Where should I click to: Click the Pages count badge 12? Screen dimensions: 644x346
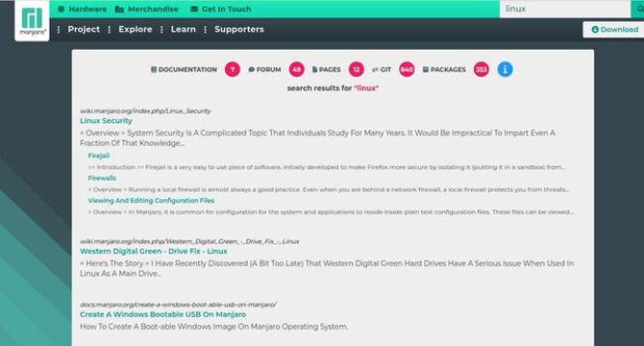pyautogui.click(x=356, y=69)
